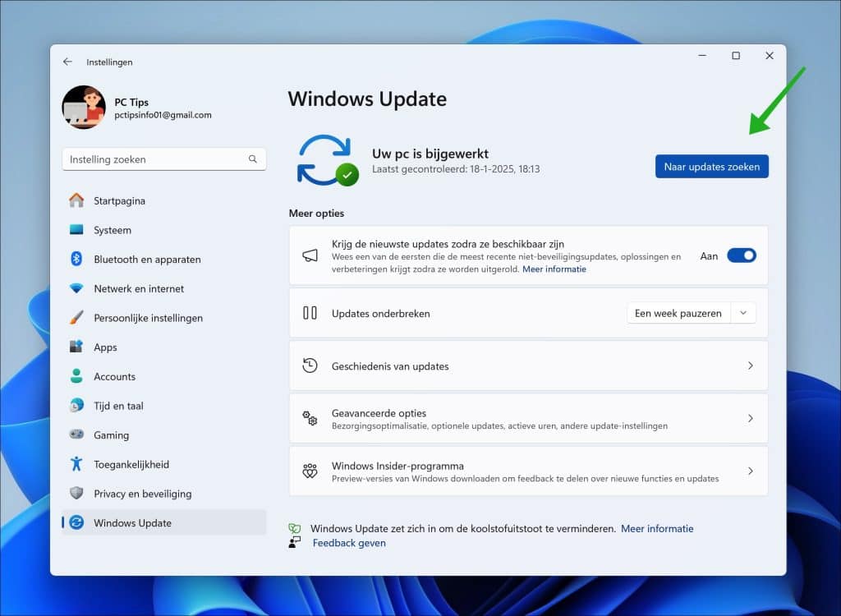Open Meer informatie link about newest updates
The image size is (841, 616).
click(554, 269)
